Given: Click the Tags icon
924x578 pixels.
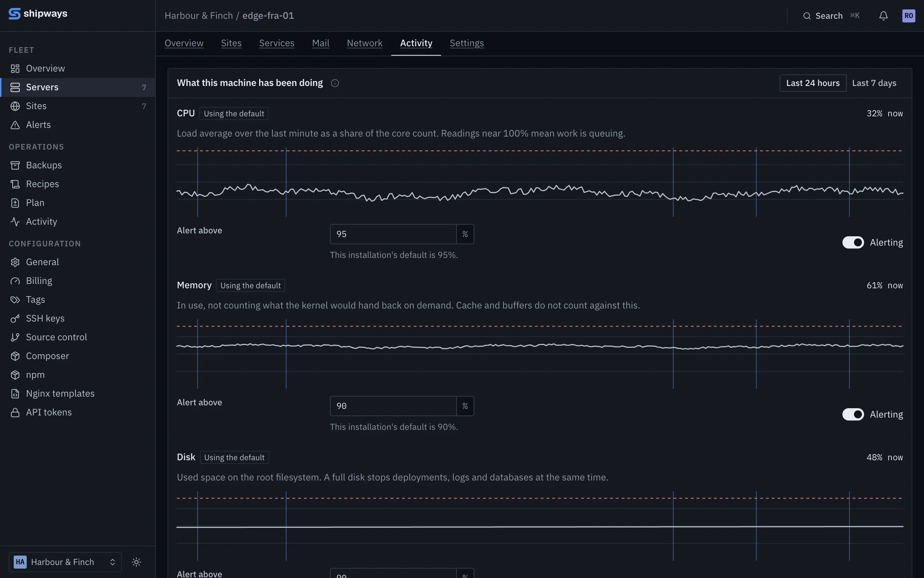Looking at the screenshot, I should coord(15,299).
